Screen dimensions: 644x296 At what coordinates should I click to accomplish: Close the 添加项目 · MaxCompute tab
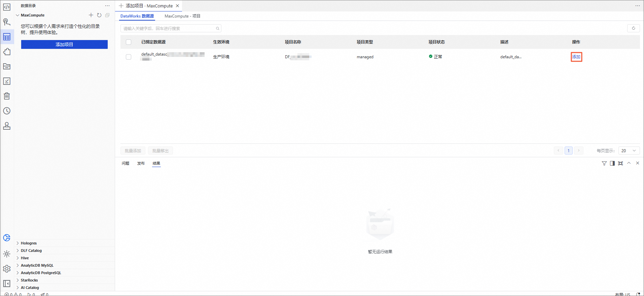pos(177,6)
